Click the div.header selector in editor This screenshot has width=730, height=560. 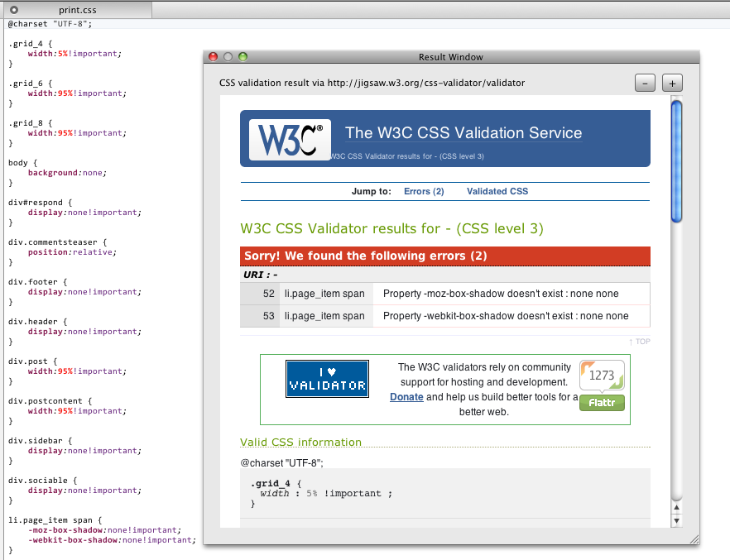pyautogui.click(x=38, y=322)
